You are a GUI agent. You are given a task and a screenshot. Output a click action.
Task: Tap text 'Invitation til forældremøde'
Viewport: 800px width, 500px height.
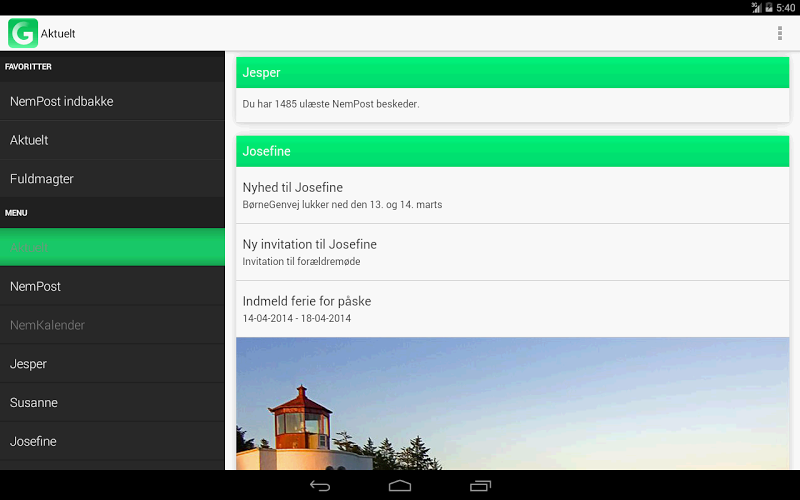pos(301,261)
